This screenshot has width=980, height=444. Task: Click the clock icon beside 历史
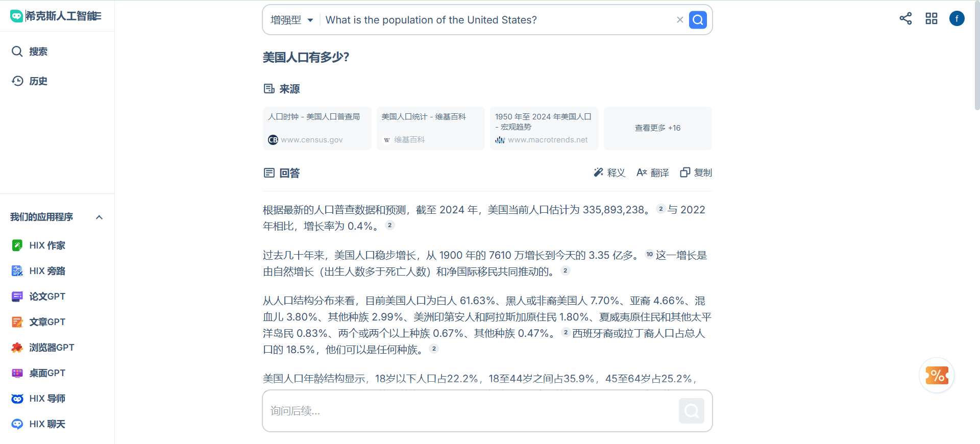(17, 81)
